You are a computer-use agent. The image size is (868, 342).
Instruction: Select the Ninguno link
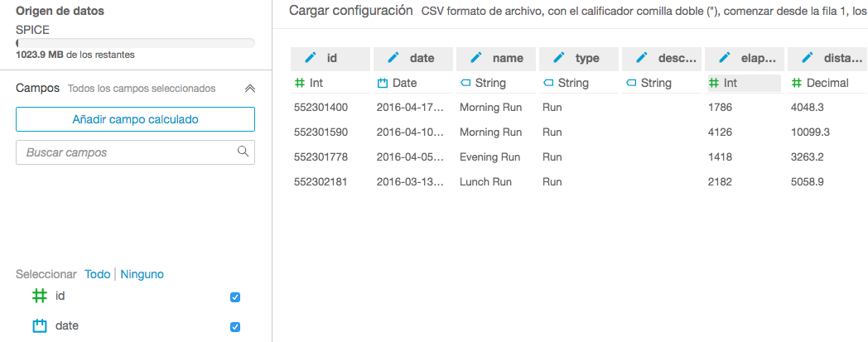pyautogui.click(x=142, y=274)
